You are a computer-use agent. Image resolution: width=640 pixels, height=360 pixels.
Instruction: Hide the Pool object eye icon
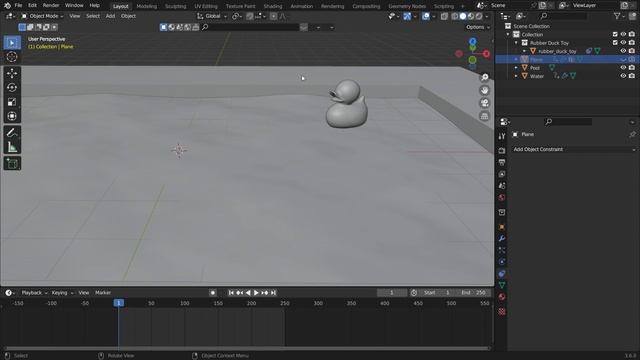(623, 68)
